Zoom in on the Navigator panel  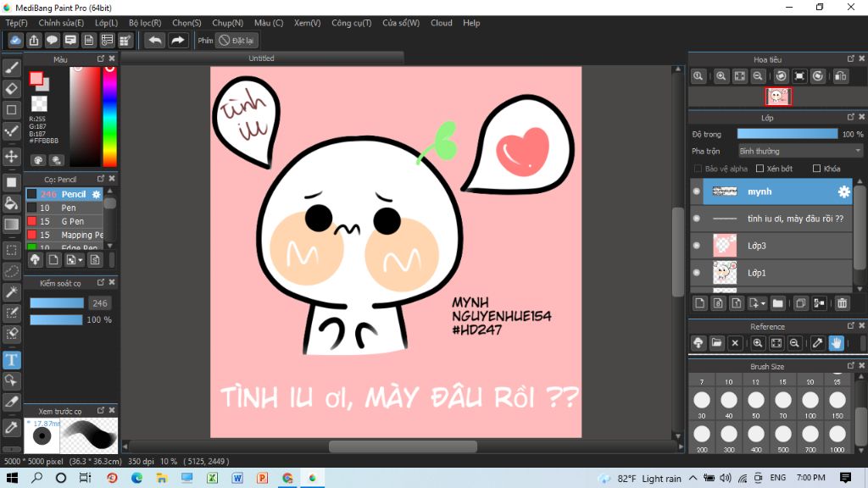721,76
